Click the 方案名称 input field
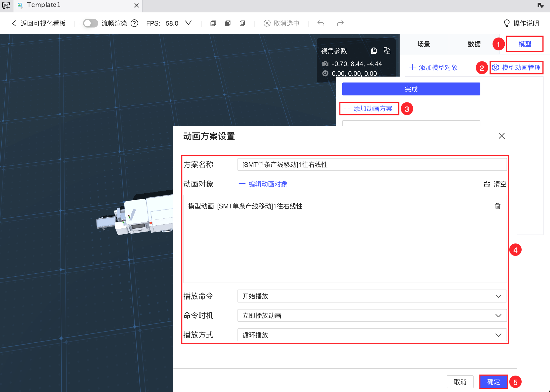 (x=372, y=164)
